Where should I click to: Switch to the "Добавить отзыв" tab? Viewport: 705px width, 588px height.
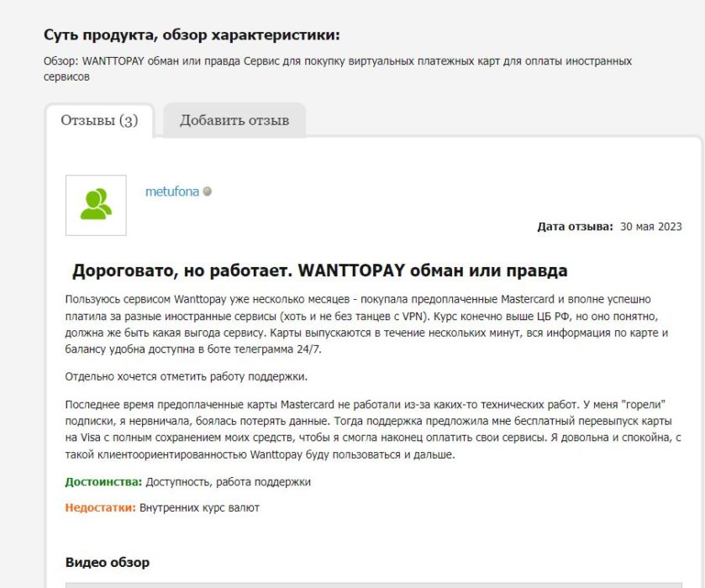point(234,120)
